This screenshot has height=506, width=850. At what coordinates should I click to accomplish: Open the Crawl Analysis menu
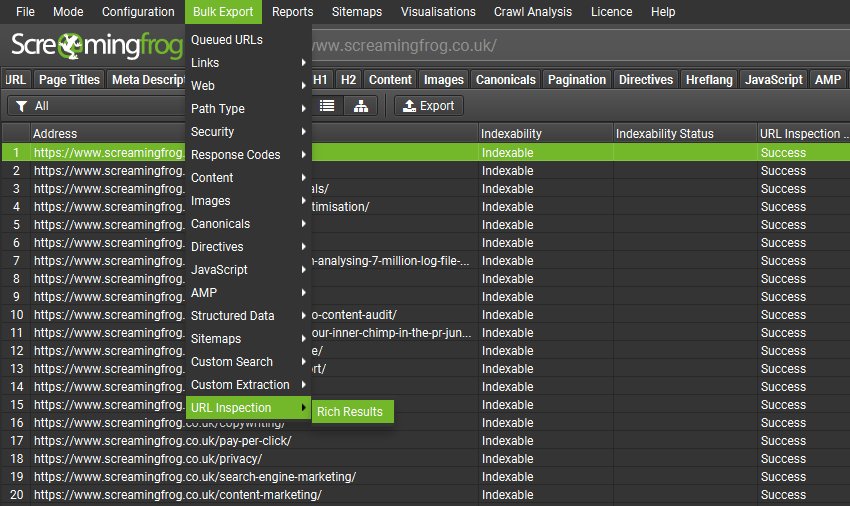click(533, 12)
